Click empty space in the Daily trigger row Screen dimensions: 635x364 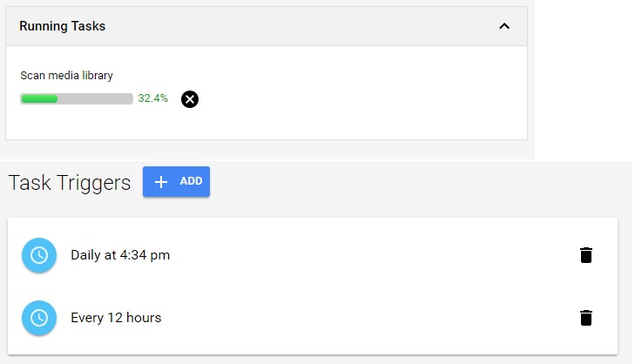pos(366,255)
